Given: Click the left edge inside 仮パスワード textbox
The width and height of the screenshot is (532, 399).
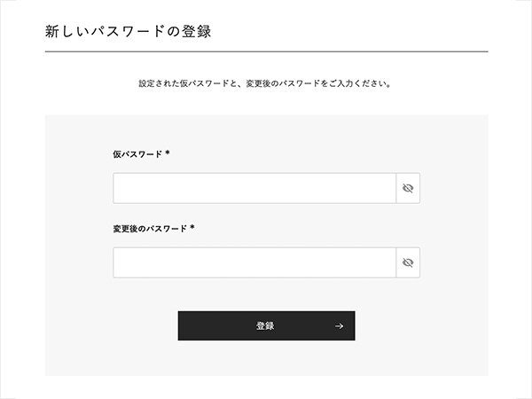Looking at the screenshot, I should pyautogui.click(x=120, y=188).
